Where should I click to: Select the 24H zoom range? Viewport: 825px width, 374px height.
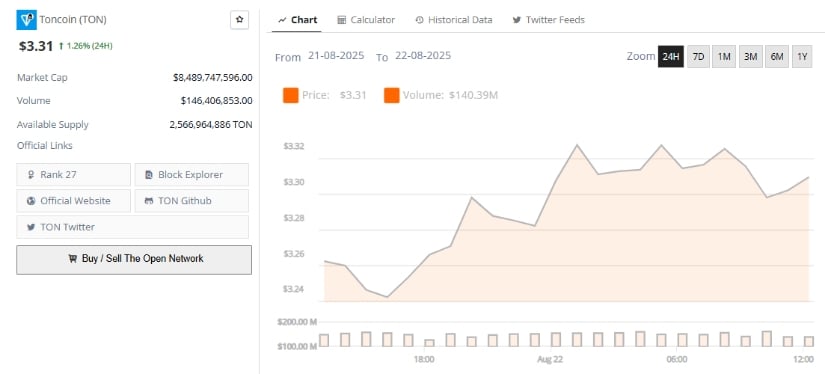tap(671, 57)
